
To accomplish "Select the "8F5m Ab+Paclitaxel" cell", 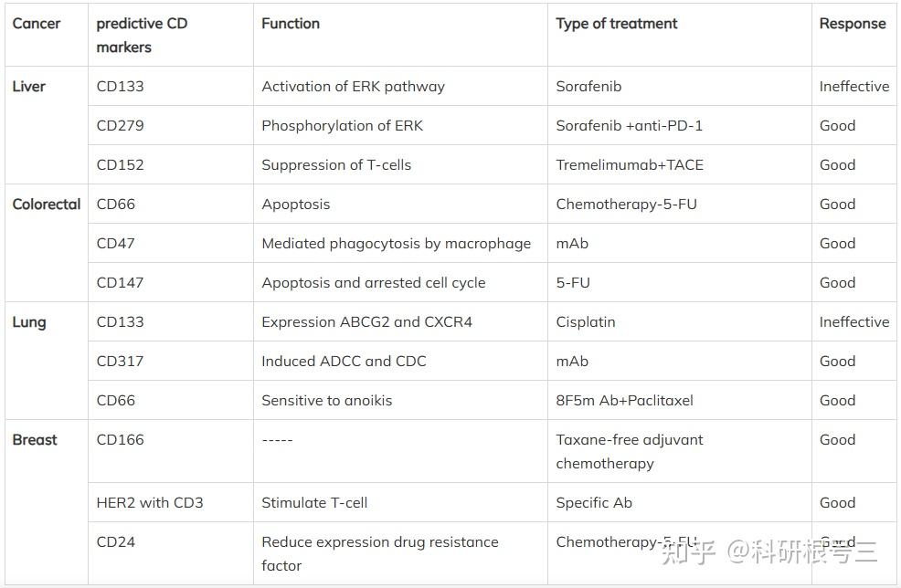I will click(x=624, y=401).
